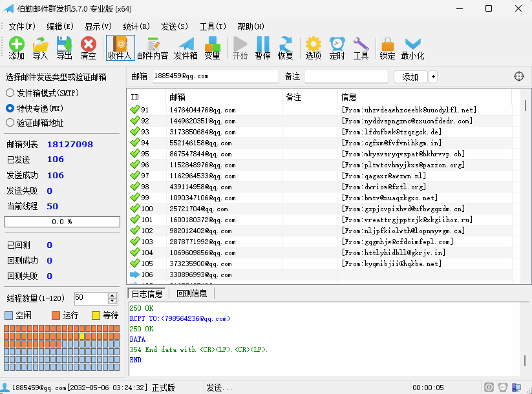The height and width of the screenshot is (394, 532).
Task: Click the user icon in status bar
Action: pyautogui.click(x=5, y=388)
